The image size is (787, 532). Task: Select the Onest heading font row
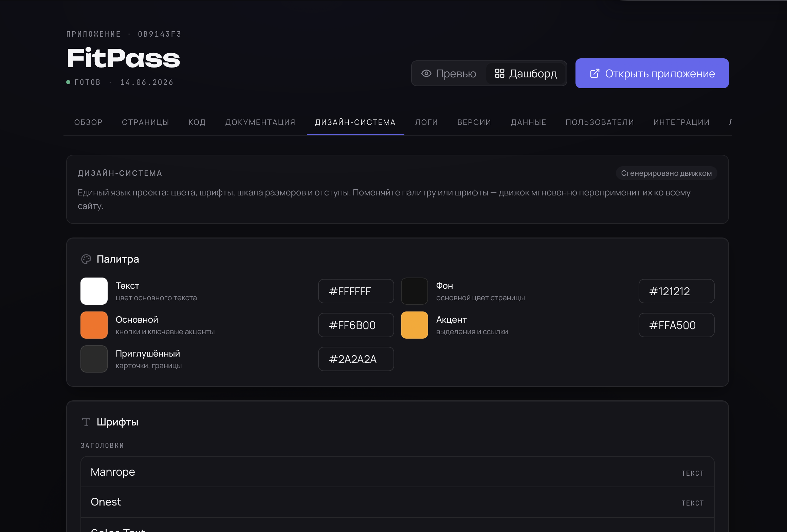398,502
